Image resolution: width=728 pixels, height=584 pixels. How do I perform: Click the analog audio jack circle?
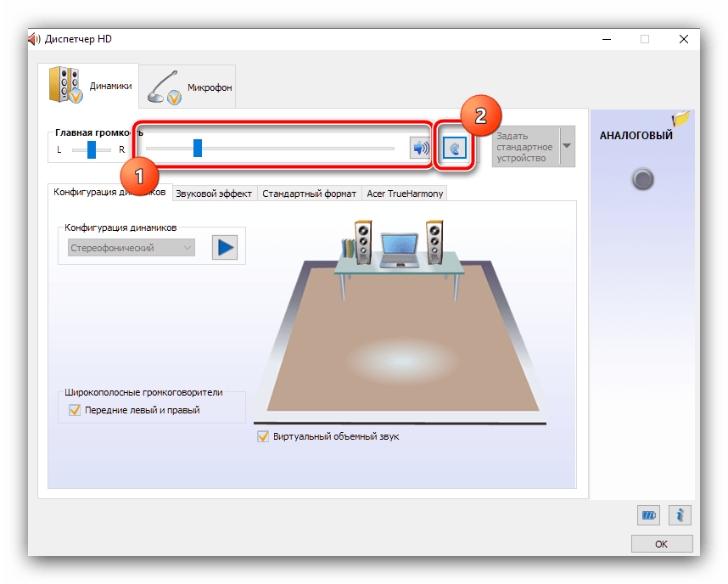(643, 179)
